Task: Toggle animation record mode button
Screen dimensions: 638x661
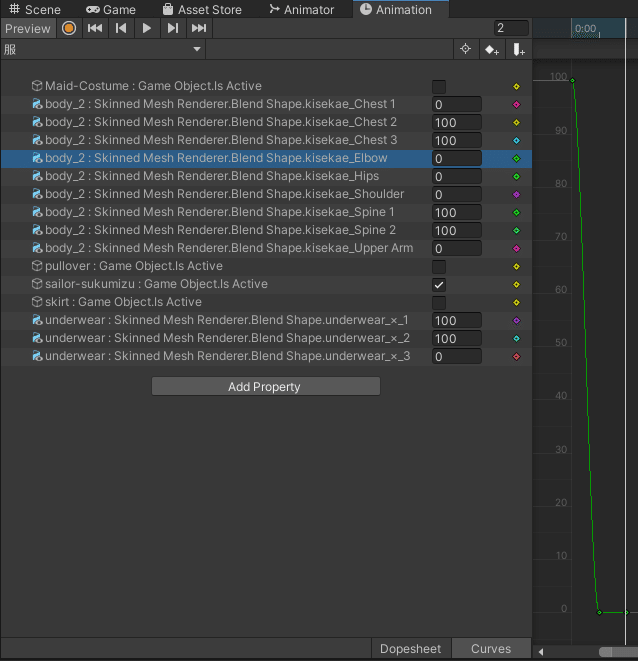Action: pos(69,28)
